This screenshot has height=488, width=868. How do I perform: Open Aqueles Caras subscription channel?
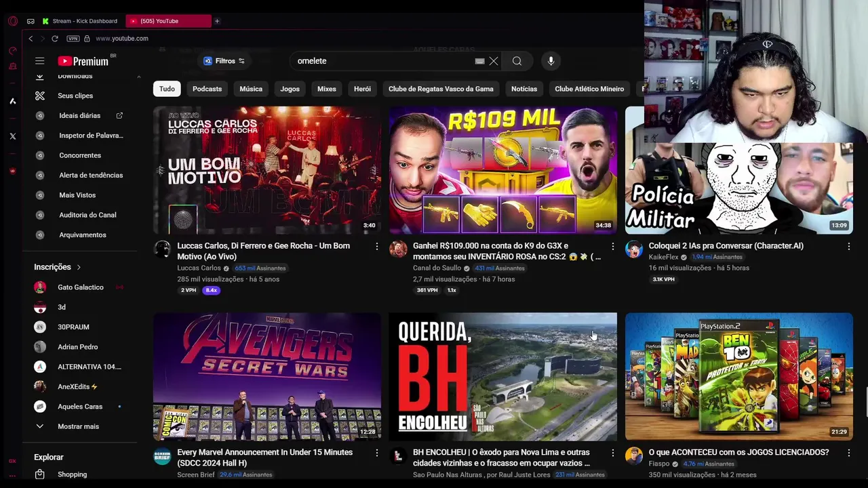[80, 407]
